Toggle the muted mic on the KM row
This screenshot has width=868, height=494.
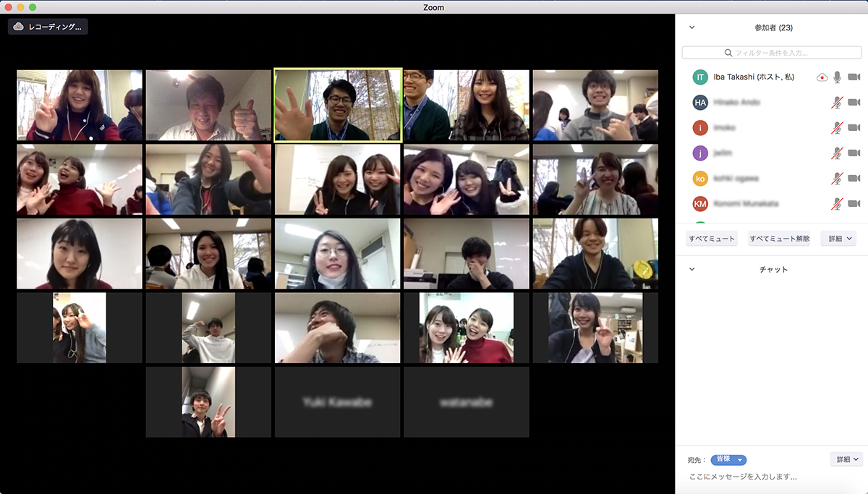click(837, 203)
